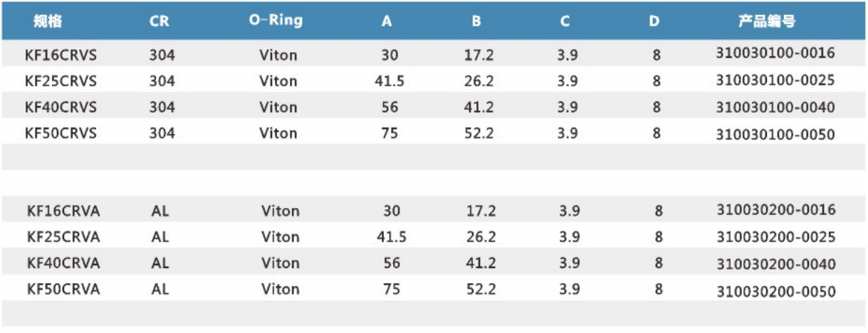Click product number 310030100-0050
This screenshot has height=333, width=868.
click(x=775, y=134)
